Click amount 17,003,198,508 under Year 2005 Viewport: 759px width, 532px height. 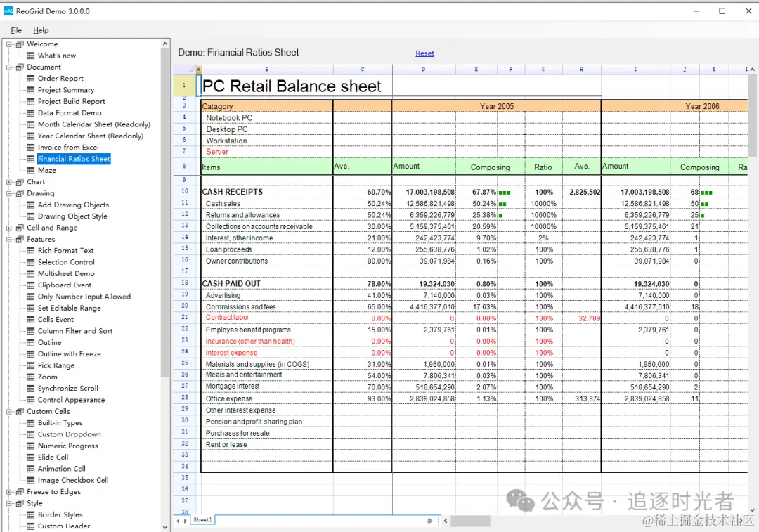[x=424, y=192]
